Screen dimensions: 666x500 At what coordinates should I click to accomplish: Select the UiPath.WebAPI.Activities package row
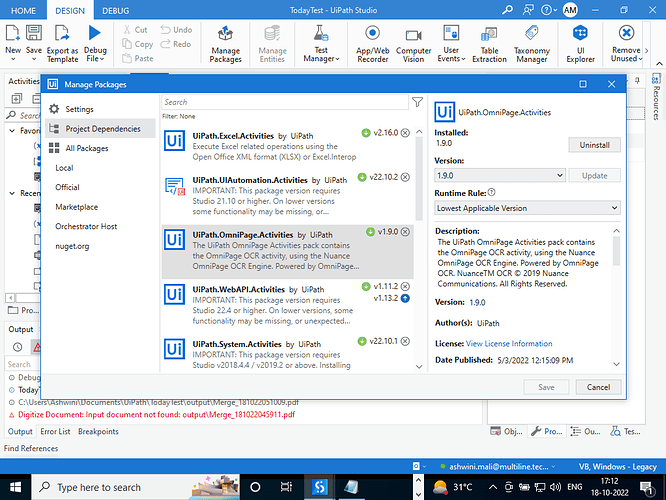coord(287,306)
